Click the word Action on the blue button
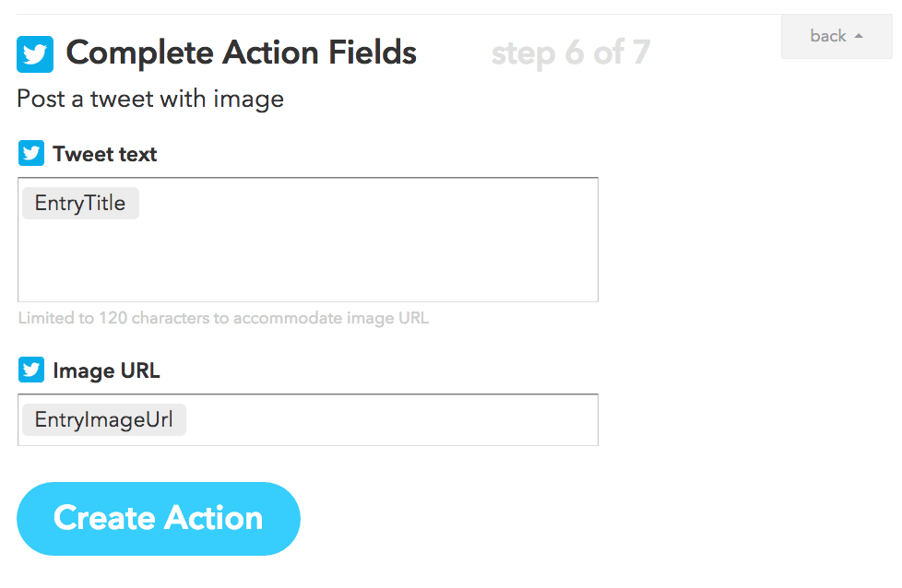This screenshot has width=902, height=588. (x=214, y=518)
